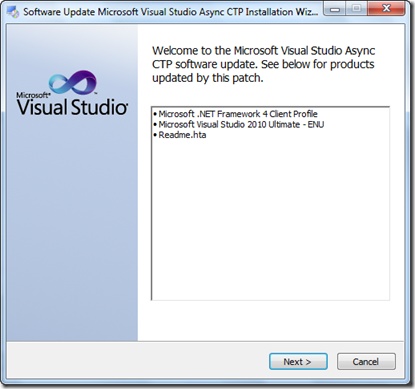The width and height of the screenshot is (415, 389).
Task: Click the Microsoft wordmark above Visual Studio
Action: (33, 95)
